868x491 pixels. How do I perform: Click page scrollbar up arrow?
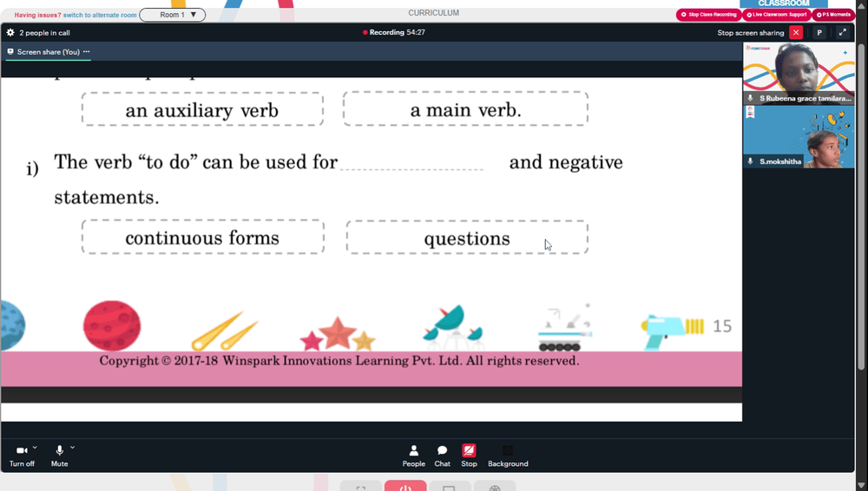[861, 5]
